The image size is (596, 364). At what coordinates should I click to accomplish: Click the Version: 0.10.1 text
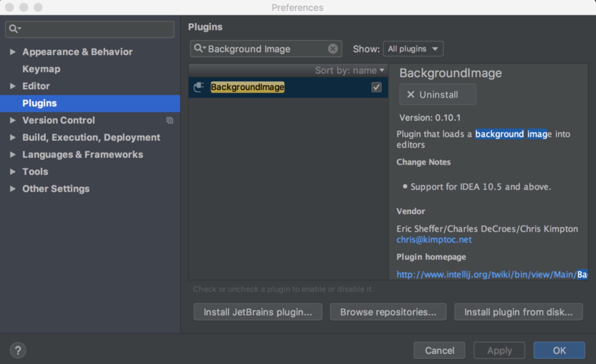coord(430,117)
